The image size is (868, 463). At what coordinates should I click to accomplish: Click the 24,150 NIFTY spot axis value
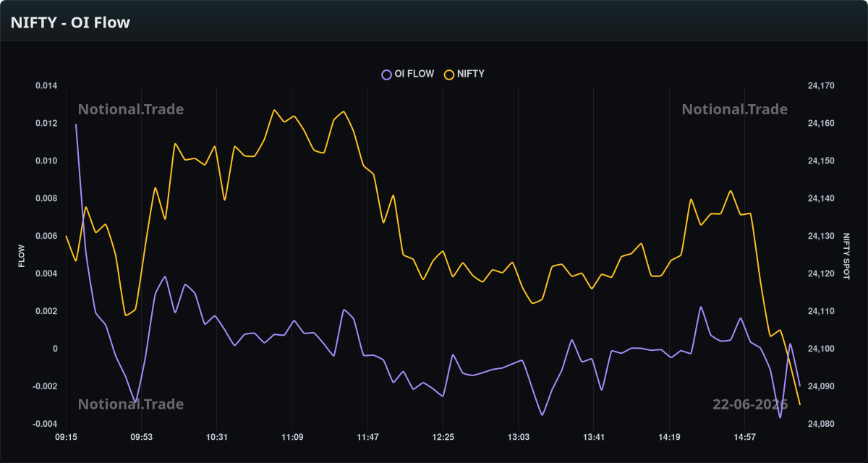(x=821, y=161)
